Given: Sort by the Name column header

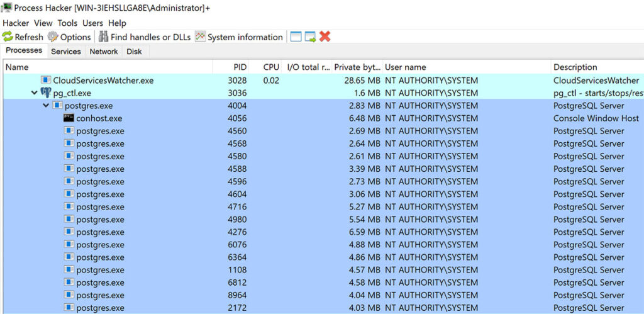Looking at the screenshot, I should [x=108, y=67].
